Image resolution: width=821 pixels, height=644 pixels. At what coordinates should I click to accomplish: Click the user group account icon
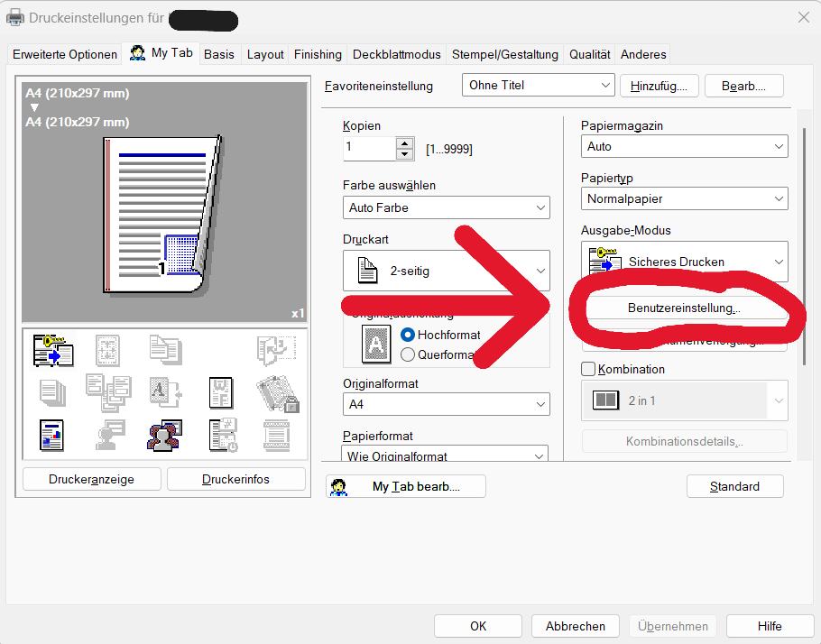point(164,435)
